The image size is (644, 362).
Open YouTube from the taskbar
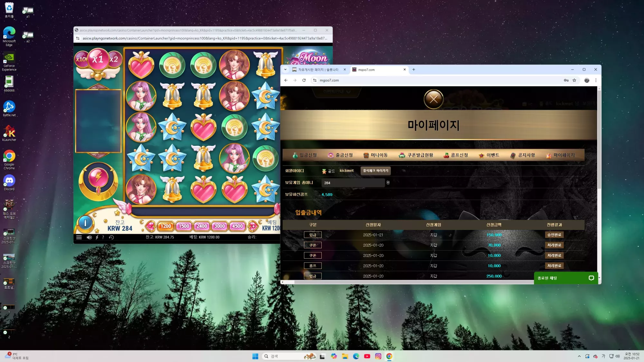point(367,356)
